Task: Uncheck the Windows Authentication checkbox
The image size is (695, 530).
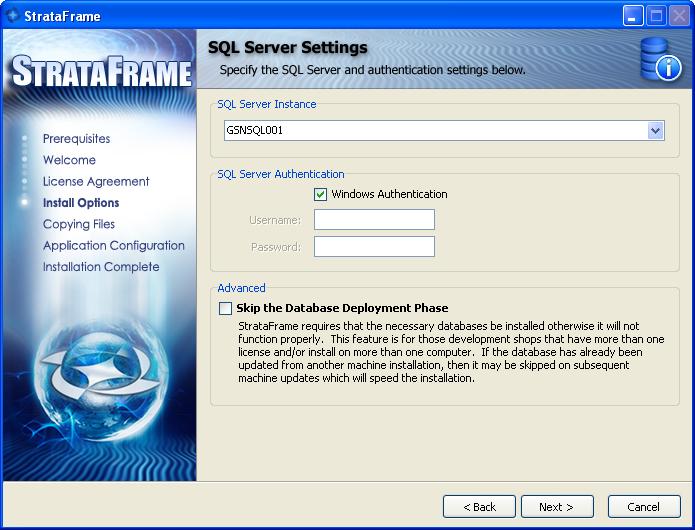Action: 321,195
